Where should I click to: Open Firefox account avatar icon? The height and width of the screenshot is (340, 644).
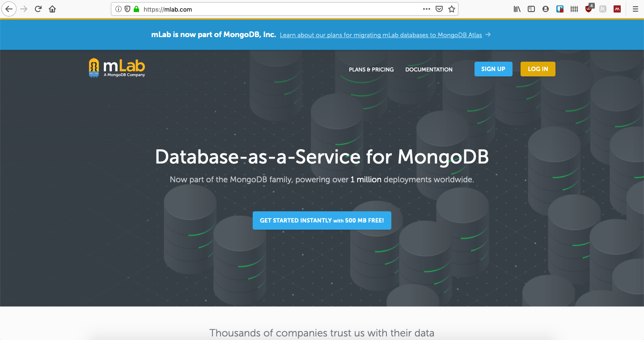coord(546,9)
